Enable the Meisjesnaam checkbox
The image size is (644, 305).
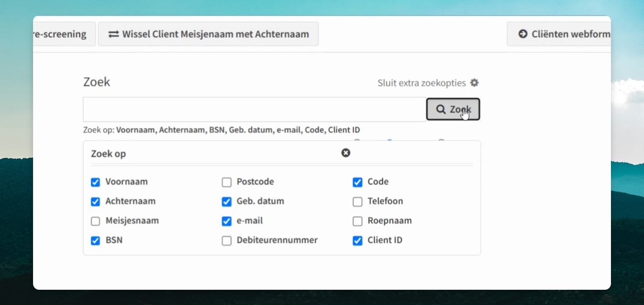(95, 221)
